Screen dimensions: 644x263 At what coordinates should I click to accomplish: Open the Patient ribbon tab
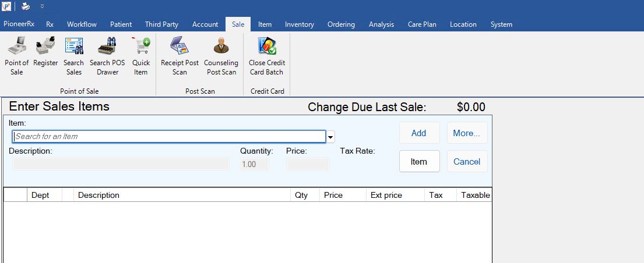click(x=121, y=24)
